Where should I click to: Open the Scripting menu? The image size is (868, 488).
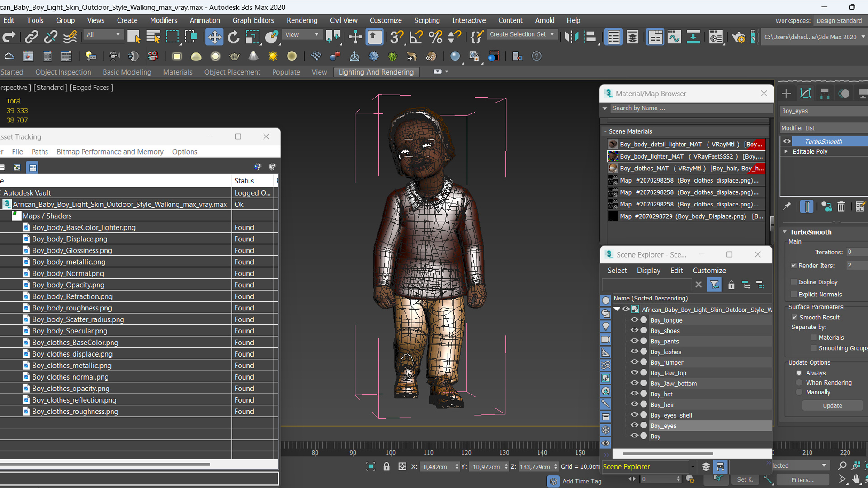(x=427, y=20)
